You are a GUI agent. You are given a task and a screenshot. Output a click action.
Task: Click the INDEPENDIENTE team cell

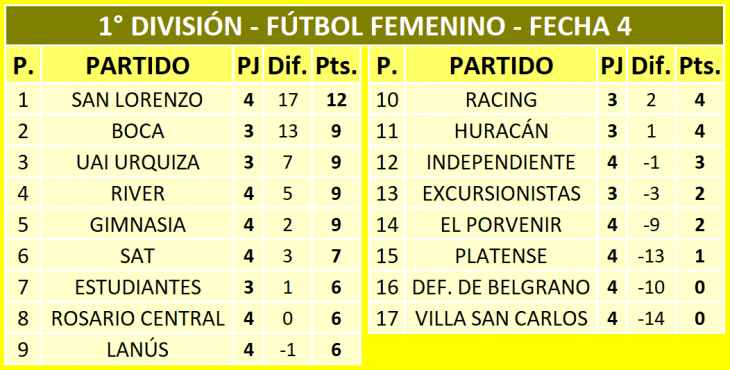tap(501, 162)
